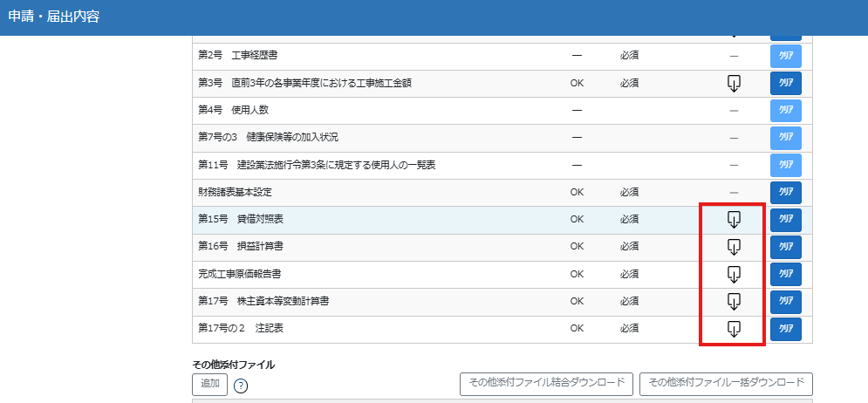Clear the 第2号 工事経歴書 row

coord(785,57)
